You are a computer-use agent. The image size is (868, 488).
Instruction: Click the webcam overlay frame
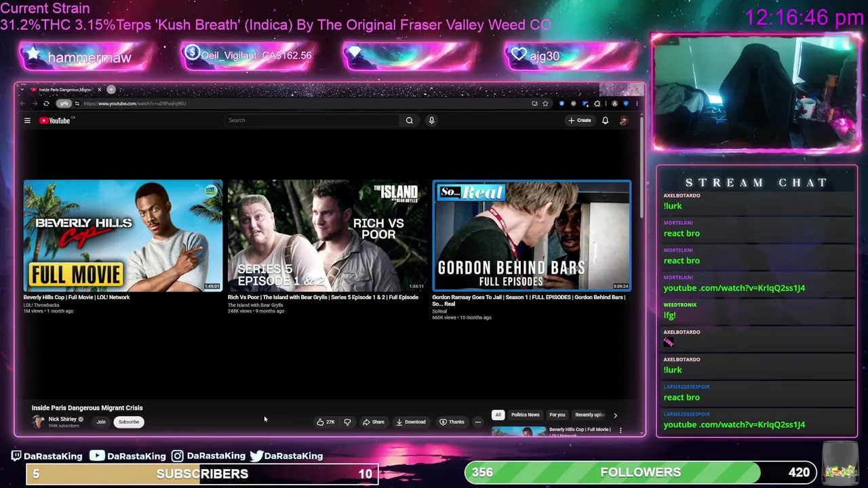[x=757, y=94]
